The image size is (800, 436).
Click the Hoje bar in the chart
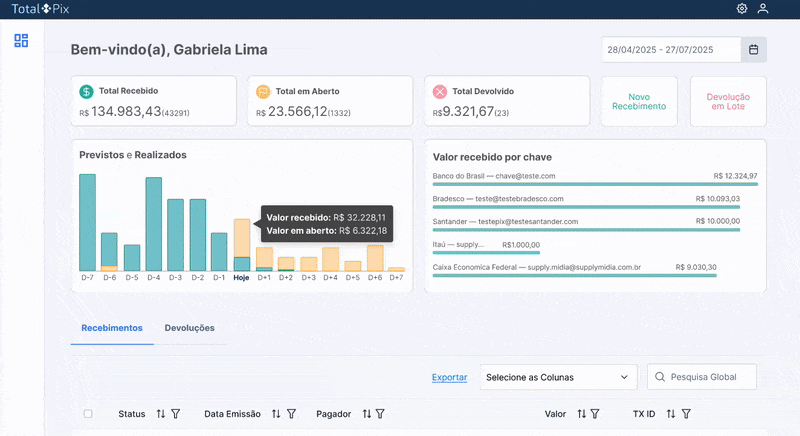click(241, 245)
